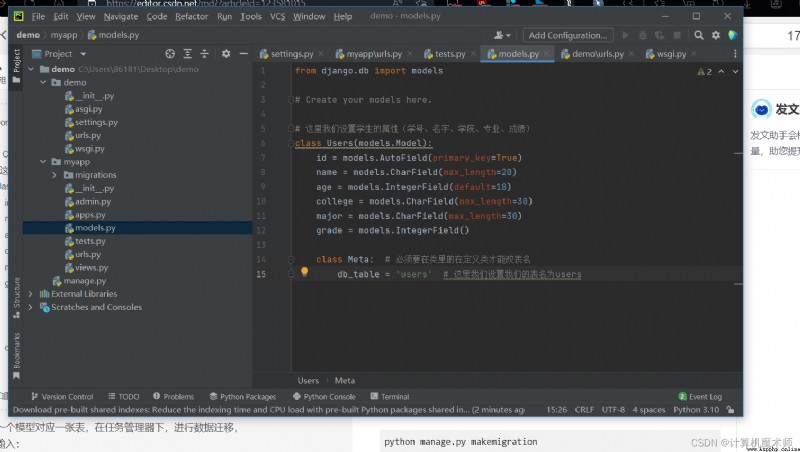
Task: Open the Refactor menu
Action: pyautogui.click(x=191, y=16)
